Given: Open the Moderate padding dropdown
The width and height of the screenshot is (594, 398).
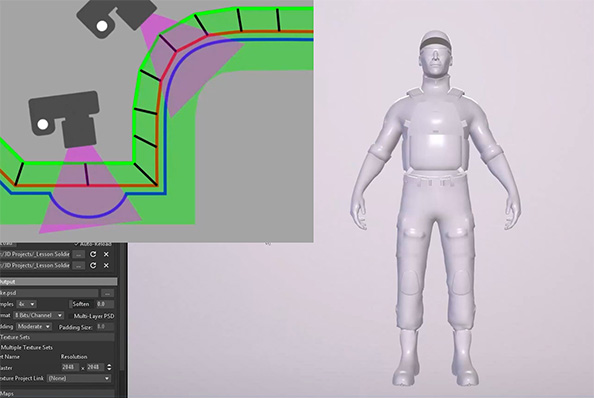Looking at the screenshot, I should pyautogui.click(x=34, y=326).
